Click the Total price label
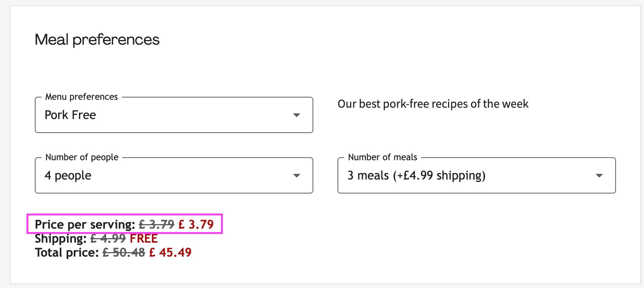 click(x=67, y=252)
